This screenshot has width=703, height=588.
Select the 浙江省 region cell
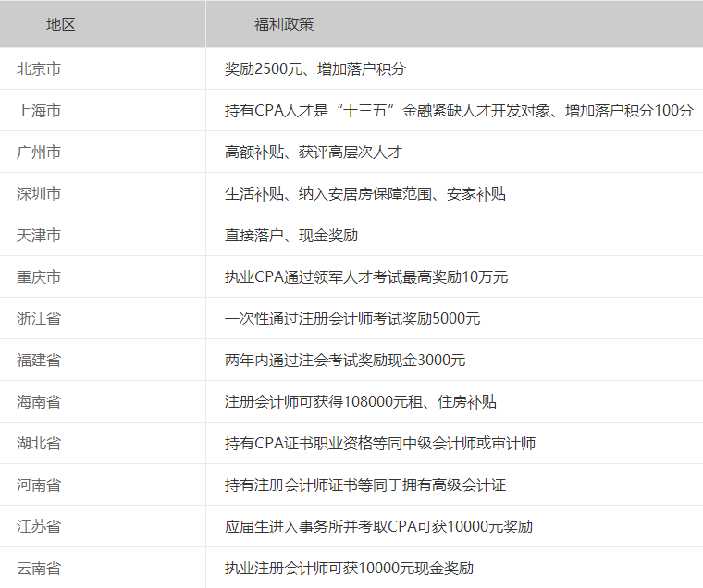coord(39,318)
